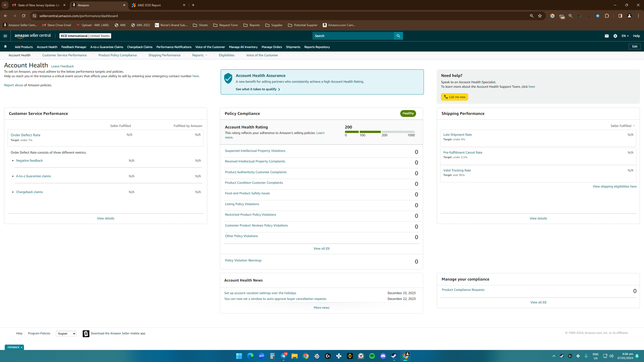Open the settings gear icon

point(615,36)
